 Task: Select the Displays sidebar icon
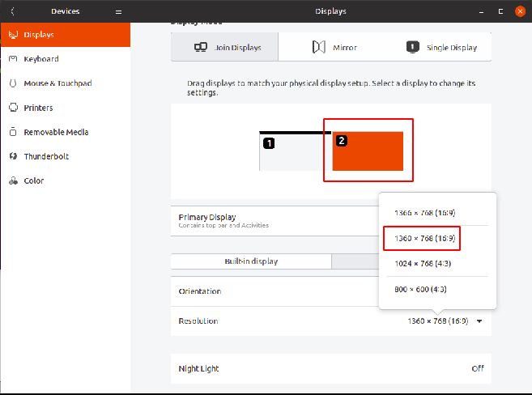click(x=13, y=35)
